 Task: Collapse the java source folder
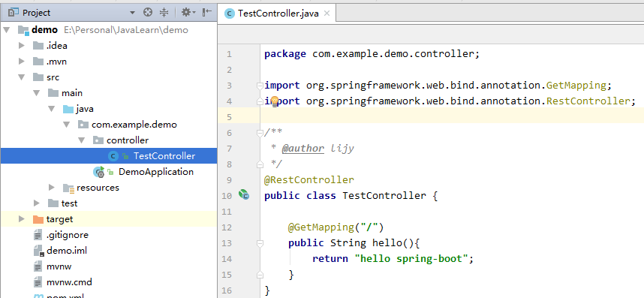[51, 109]
